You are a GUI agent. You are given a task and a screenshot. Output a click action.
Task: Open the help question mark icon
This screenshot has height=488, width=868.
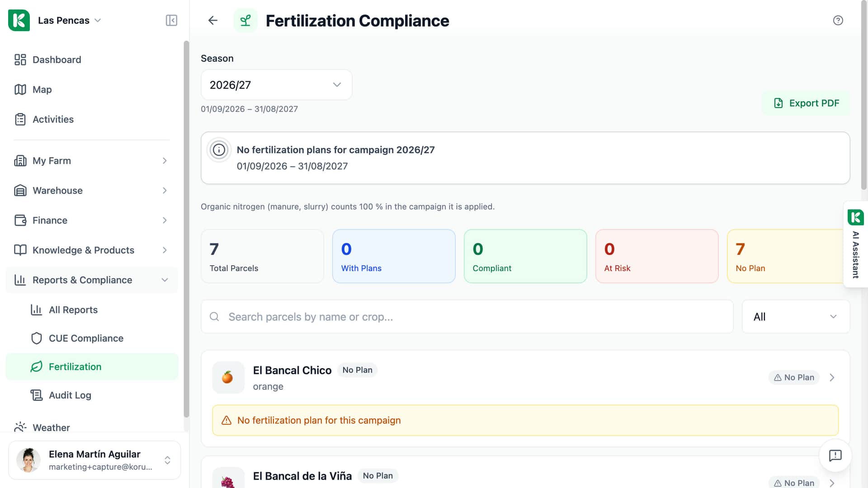838,20
